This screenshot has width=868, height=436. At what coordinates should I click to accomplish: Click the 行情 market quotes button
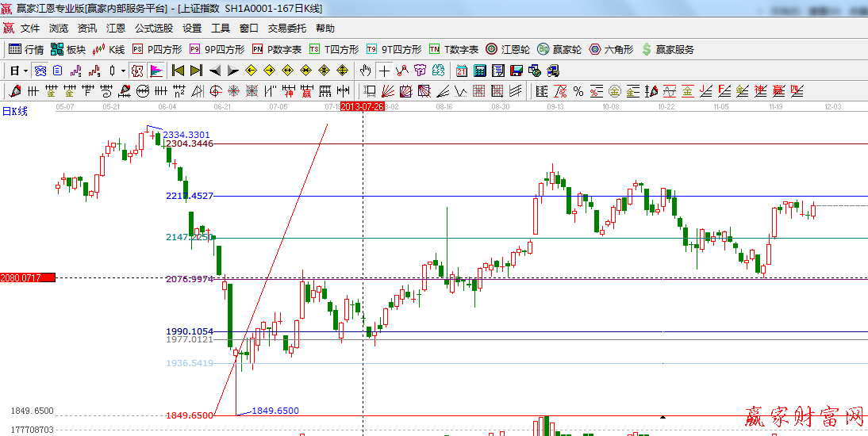coord(26,49)
